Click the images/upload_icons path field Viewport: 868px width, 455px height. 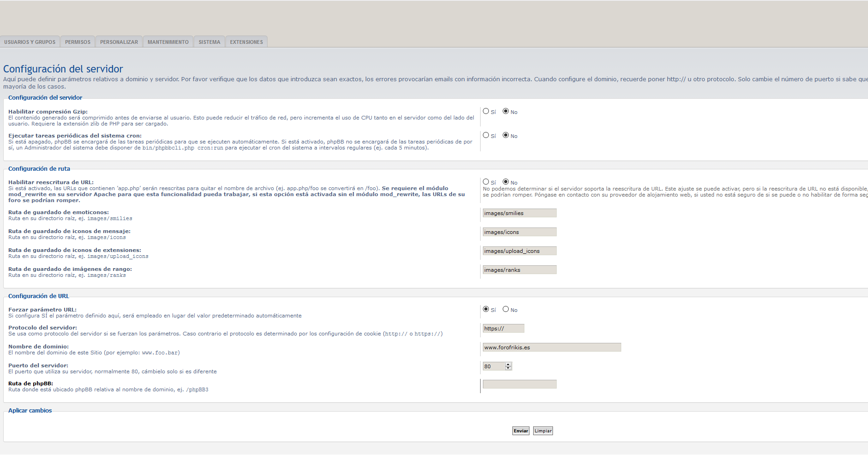point(519,251)
